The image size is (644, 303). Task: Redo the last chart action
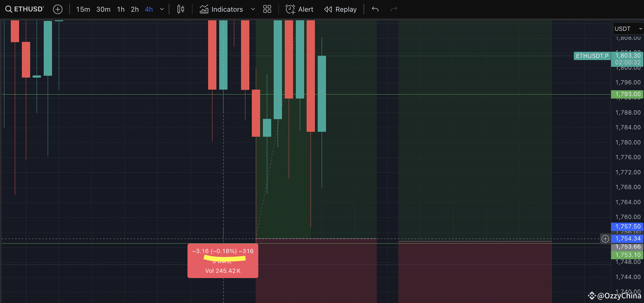click(394, 9)
